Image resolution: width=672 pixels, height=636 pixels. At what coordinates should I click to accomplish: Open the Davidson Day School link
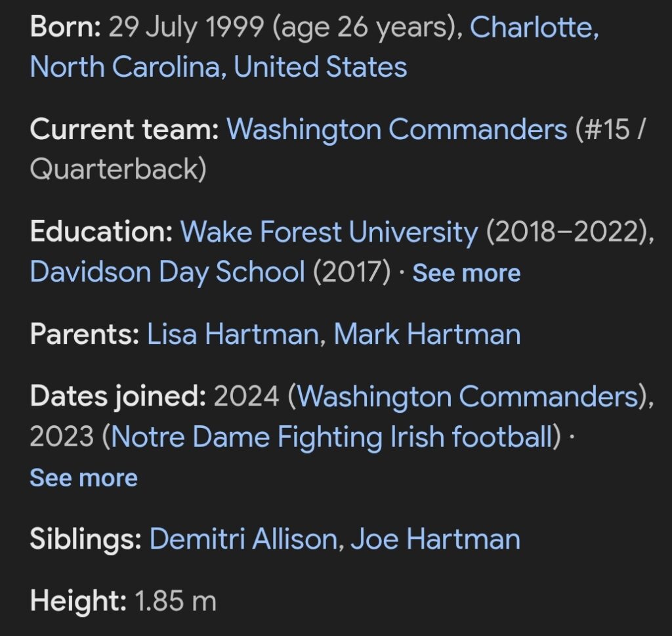coord(167,272)
